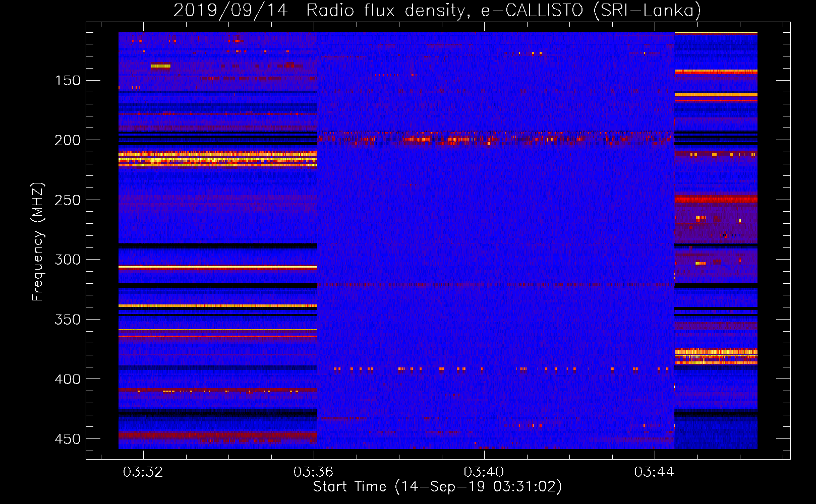Viewport: 816px width, 504px height.
Task: Click the 350 frequency tick label
Action: (x=67, y=320)
